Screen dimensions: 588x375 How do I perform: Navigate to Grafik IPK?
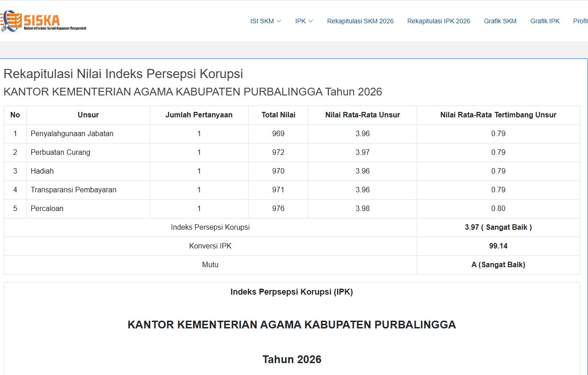545,21
